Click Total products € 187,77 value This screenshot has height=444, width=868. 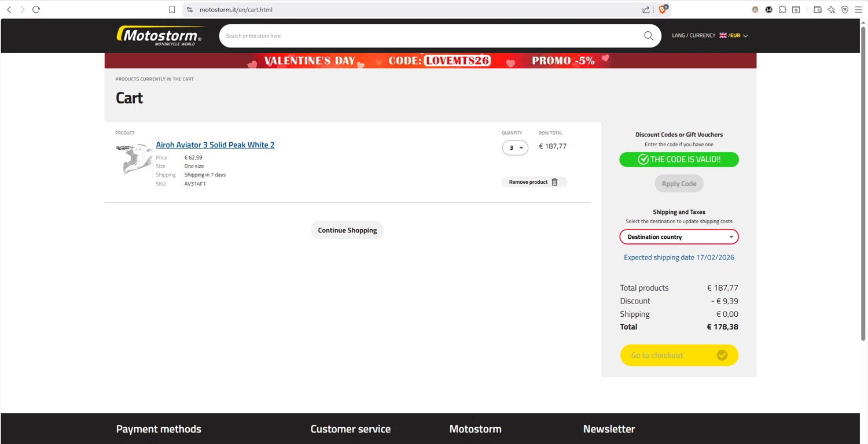pyautogui.click(x=722, y=287)
